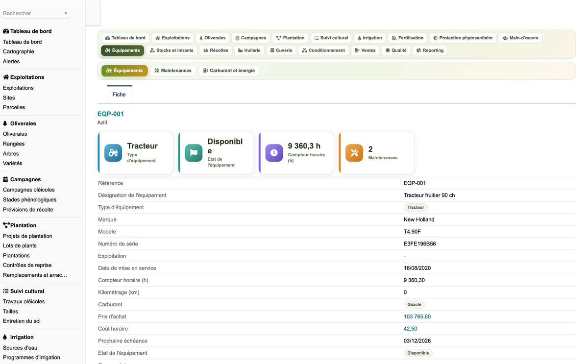Open the Fertilisation module
Image resolution: width=588 pixels, height=364 pixels.
(408, 38)
